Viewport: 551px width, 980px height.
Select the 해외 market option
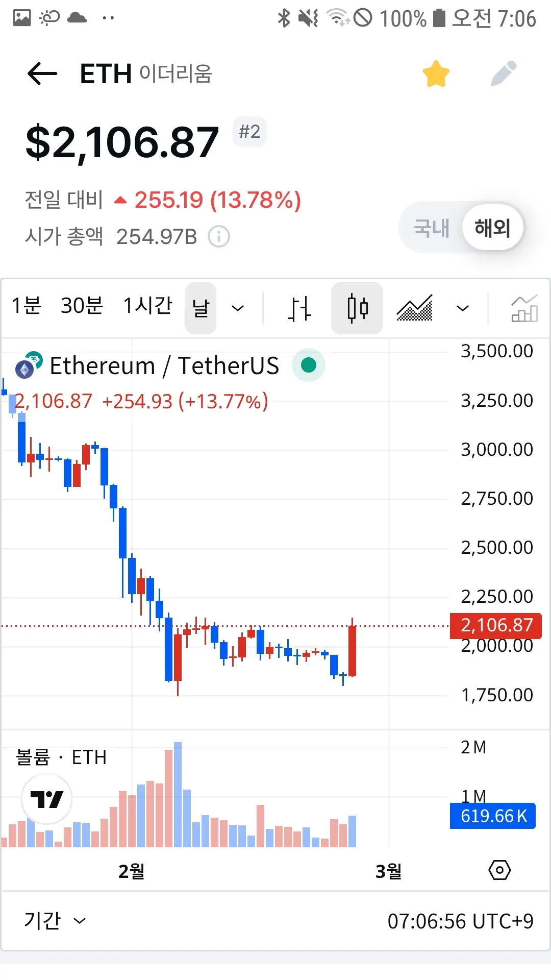(x=492, y=228)
